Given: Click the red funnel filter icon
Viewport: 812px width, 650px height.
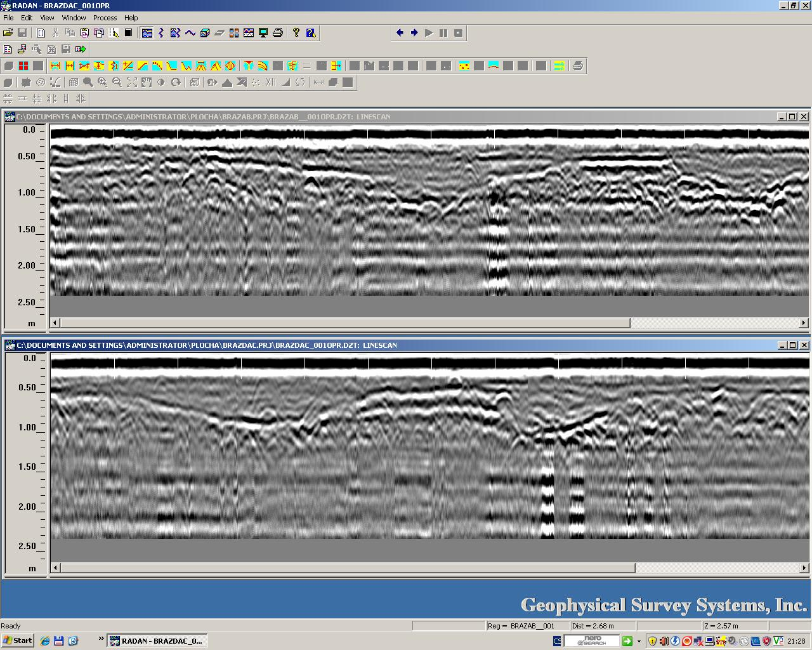Looking at the screenshot, I should (x=249, y=65).
